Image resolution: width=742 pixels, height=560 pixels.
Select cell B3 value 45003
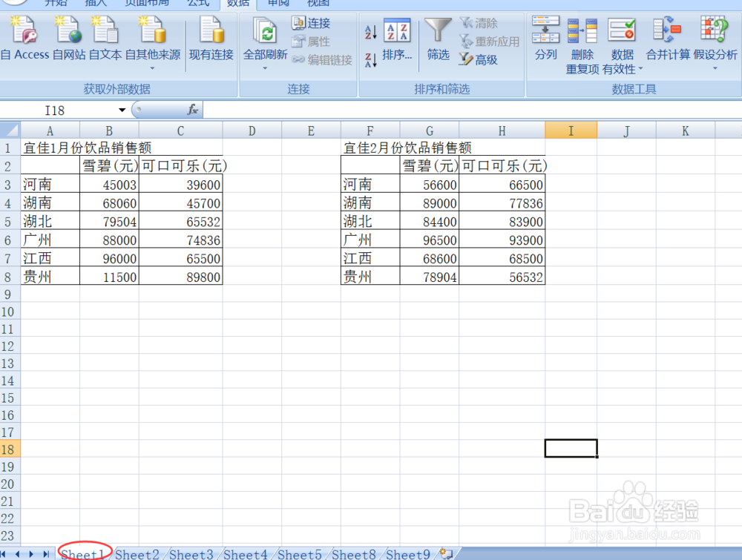109,185
